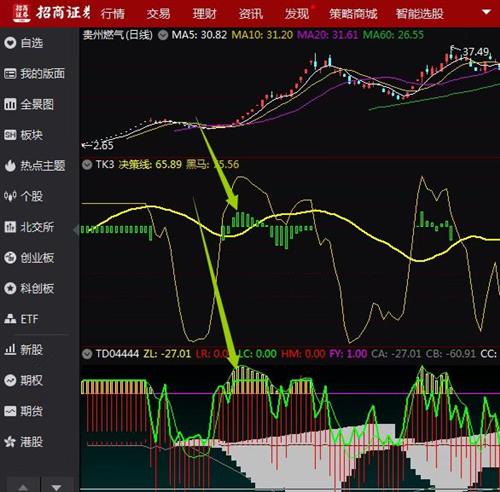Image resolution: width=500 pixels, height=492 pixels.
Task: Open the ETF sidebar icon
Action: pos(10,319)
